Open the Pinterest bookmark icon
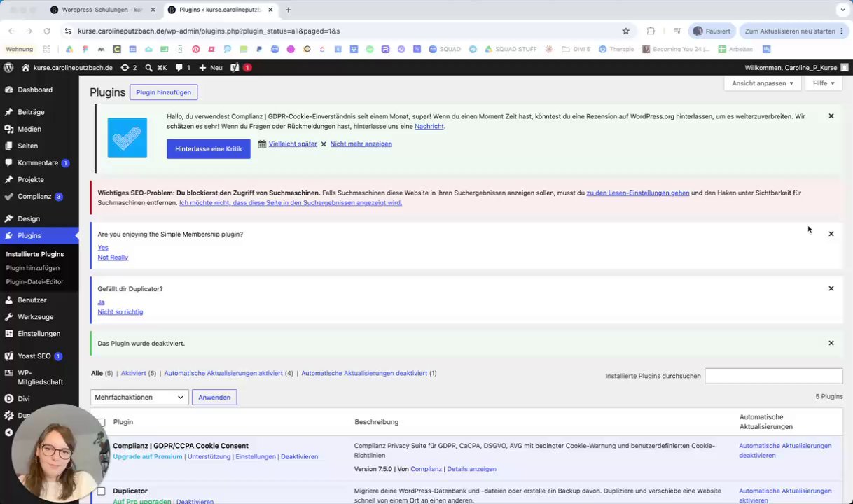This screenshot has width=853, height=504. click(195, 49)
